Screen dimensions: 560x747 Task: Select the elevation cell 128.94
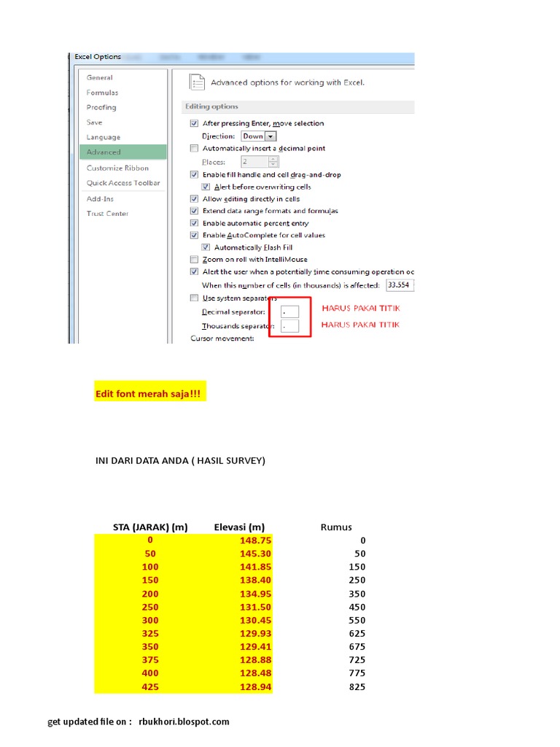tap(255, 687)
